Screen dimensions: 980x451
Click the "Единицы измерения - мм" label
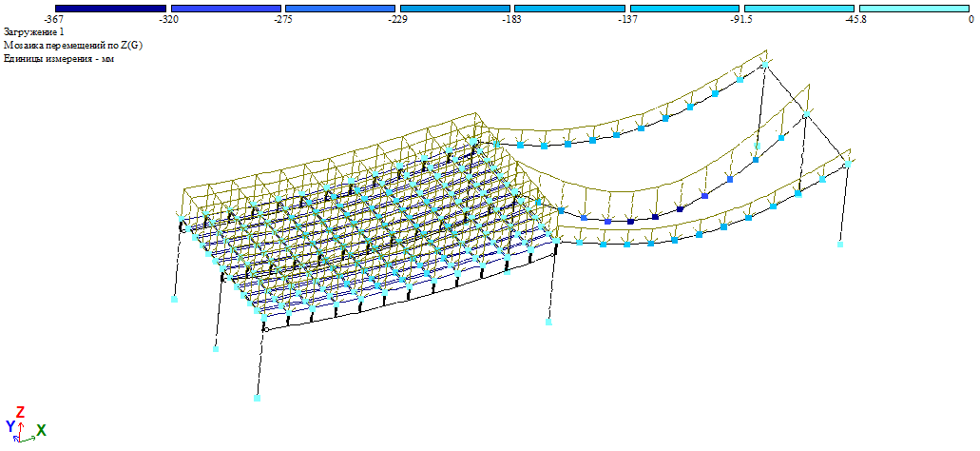click(58, 59)
